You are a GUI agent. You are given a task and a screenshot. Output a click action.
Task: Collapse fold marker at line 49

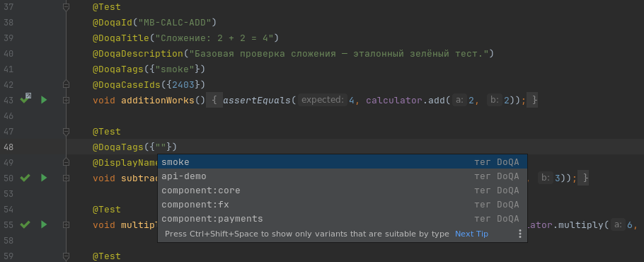point(66,163)
